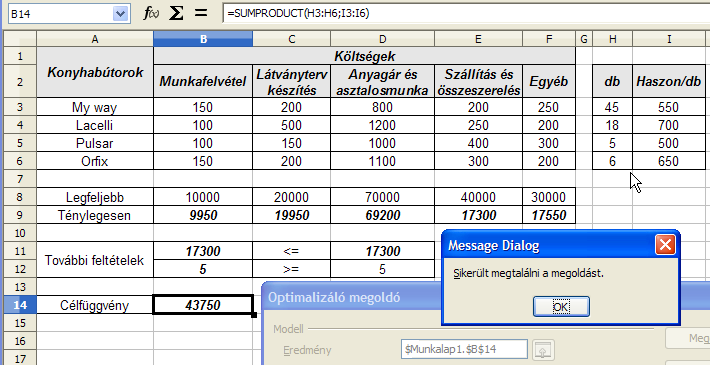
Task: Click the My way cost cell 800
Action: pos(383,107)
